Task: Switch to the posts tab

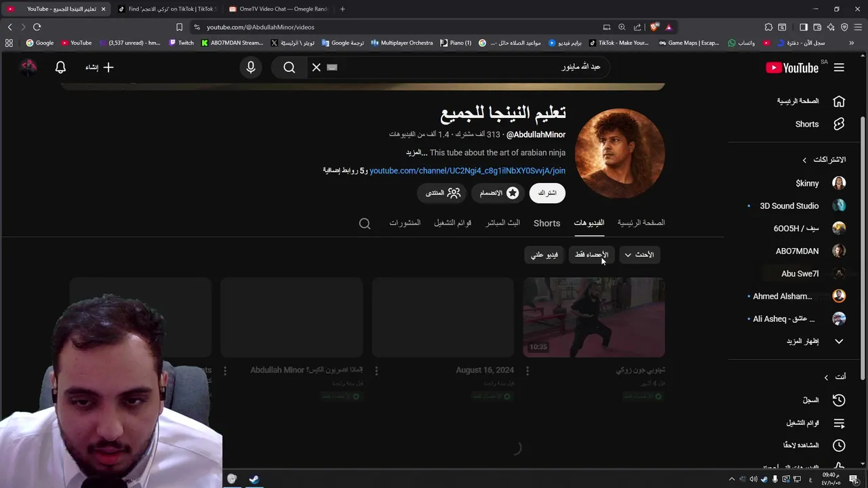Action: coord(405,223)
